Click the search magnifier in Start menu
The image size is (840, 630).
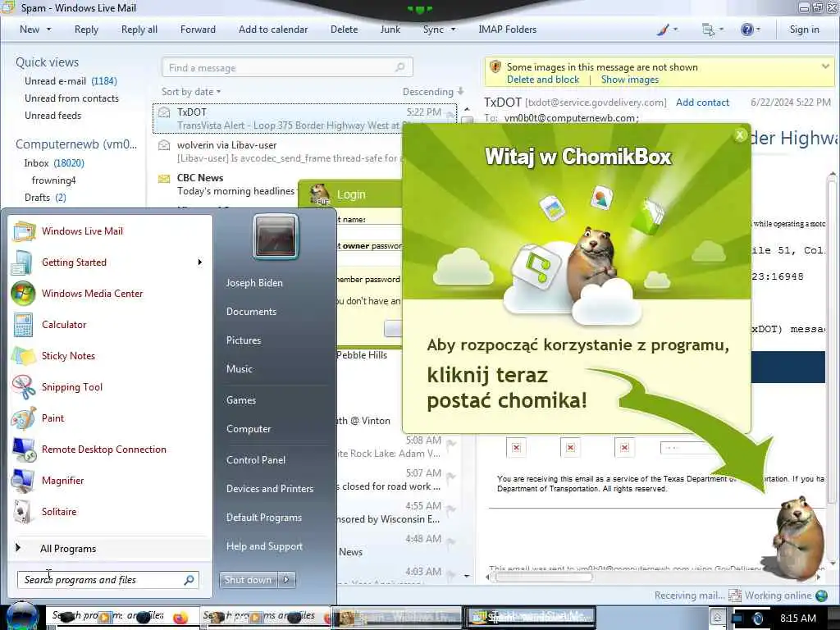189,580
